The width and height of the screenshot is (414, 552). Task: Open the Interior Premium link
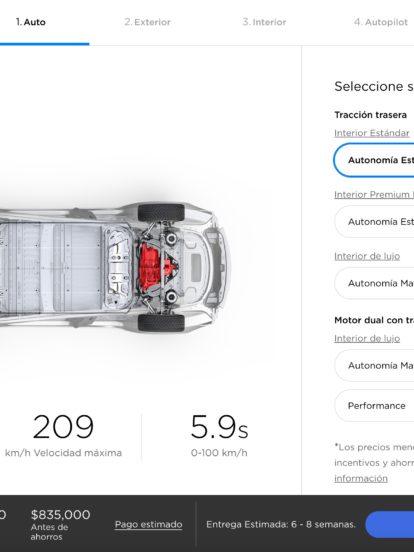374,195
